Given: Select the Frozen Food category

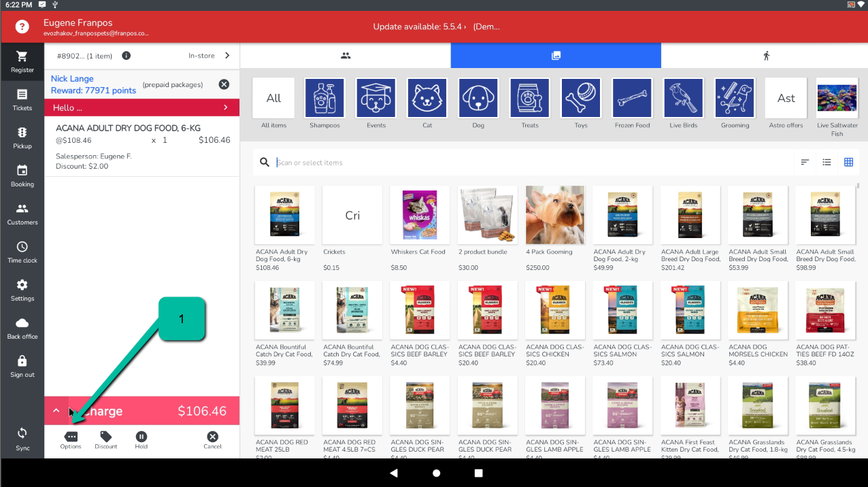Looking at the screenshot, I should click(x=633, y=103).
